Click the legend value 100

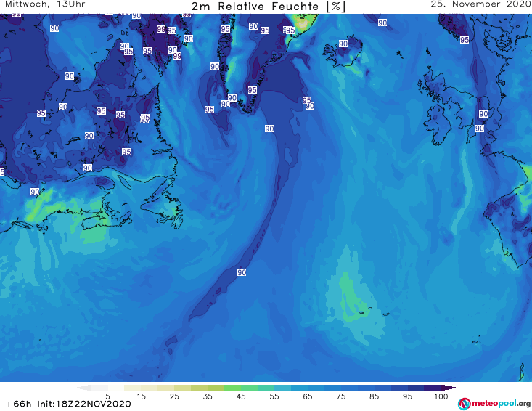coord(441,396)
